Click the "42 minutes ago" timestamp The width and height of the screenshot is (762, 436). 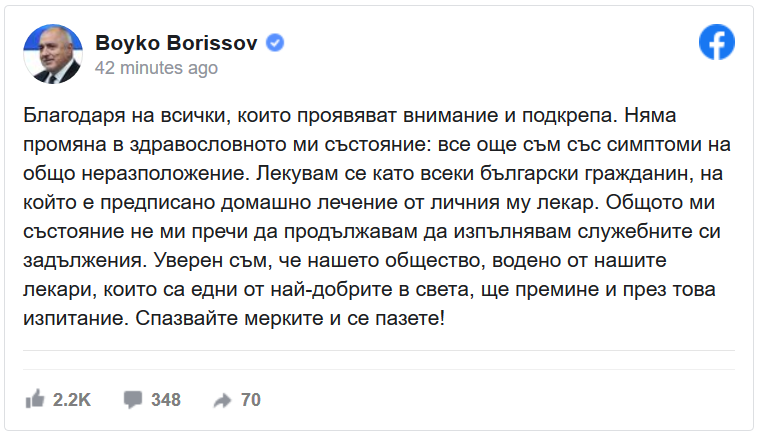coord(156,68)
